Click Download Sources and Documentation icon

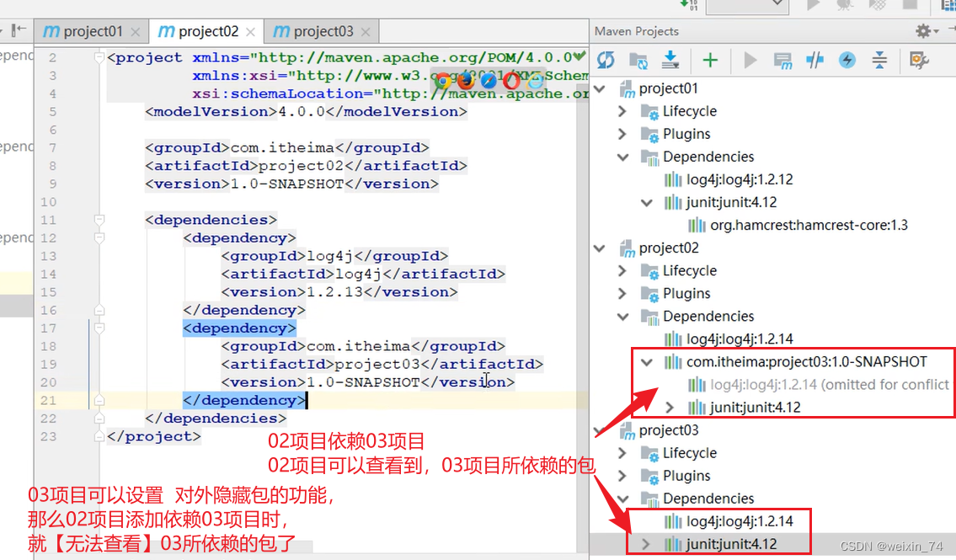tap(670, 60)
